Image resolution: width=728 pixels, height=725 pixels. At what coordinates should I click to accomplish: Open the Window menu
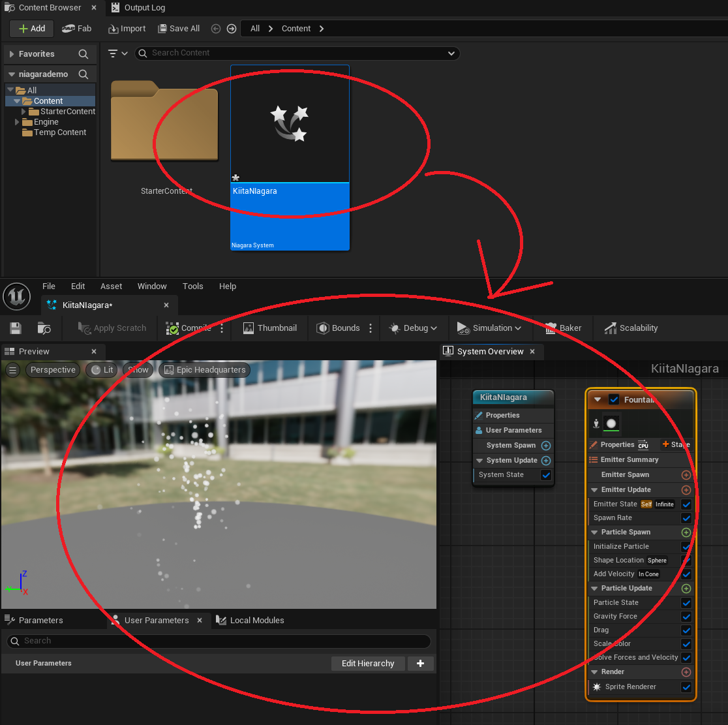click(x=152, y=286)
